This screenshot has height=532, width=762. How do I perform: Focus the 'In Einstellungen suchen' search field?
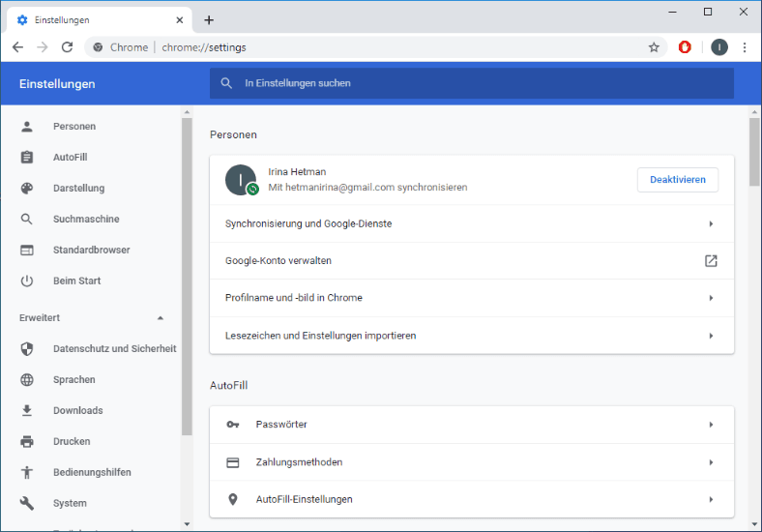point(471,83)
